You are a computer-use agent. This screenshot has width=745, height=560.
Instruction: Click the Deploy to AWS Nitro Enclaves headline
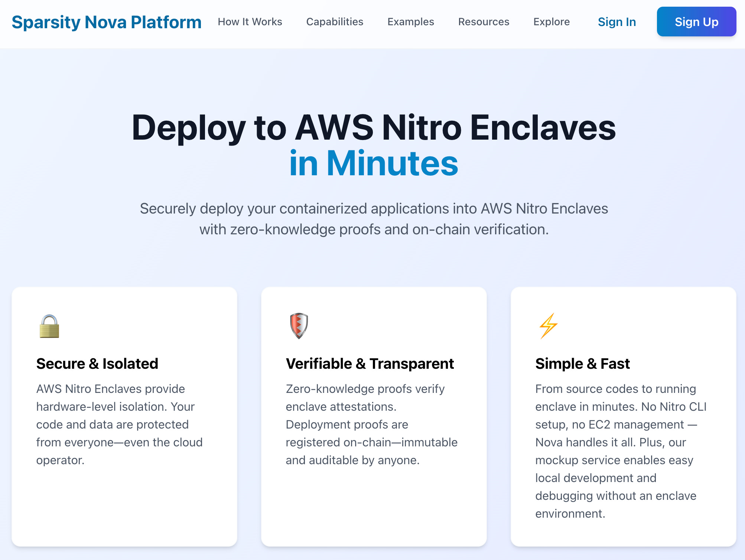tap(374, 128)
